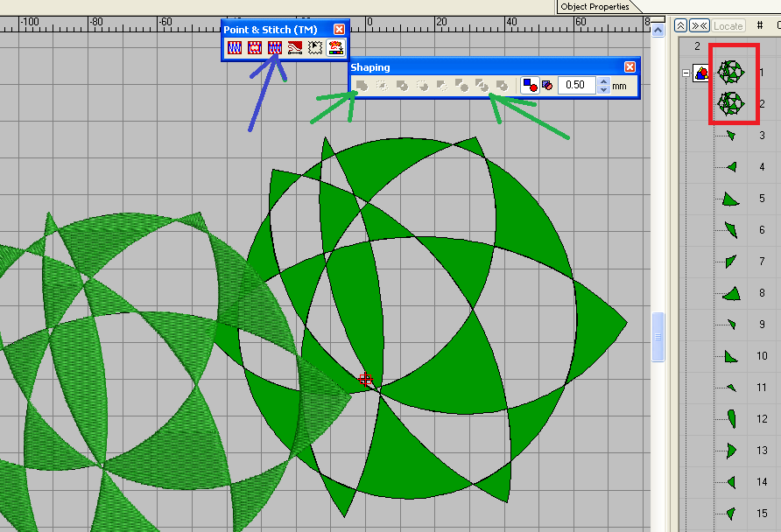Select object 7 thumbnail in list
The image size is (781, 532).
(x=731, y=262)
